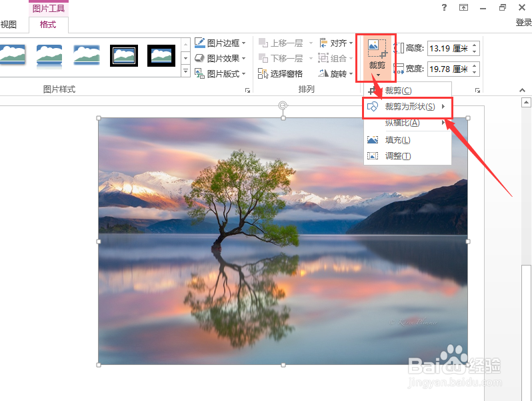Select the thick black frame picture style
This screenshot has height=401, width=532.
[x=161, y=55]
